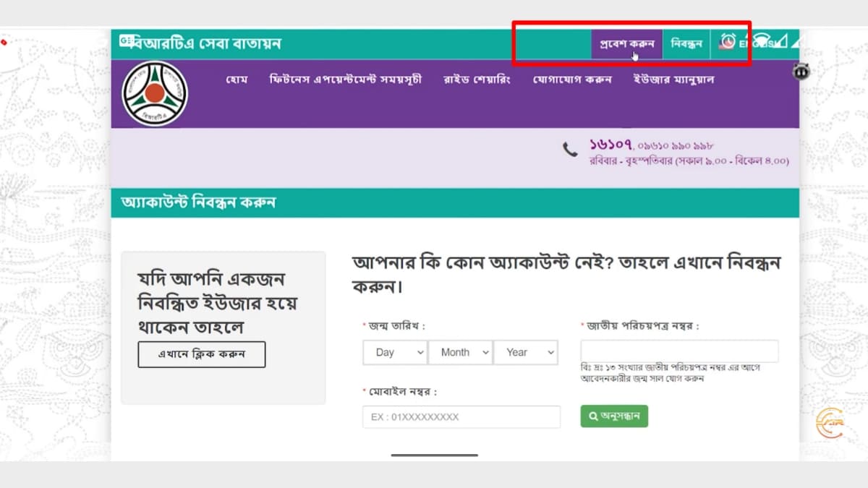Click the নিবন্ধন registration button
868x488 pixels.
click(x=686, y=43)
